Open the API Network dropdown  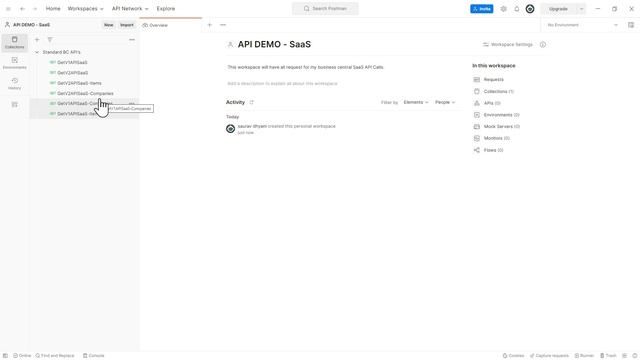[130, 9]
